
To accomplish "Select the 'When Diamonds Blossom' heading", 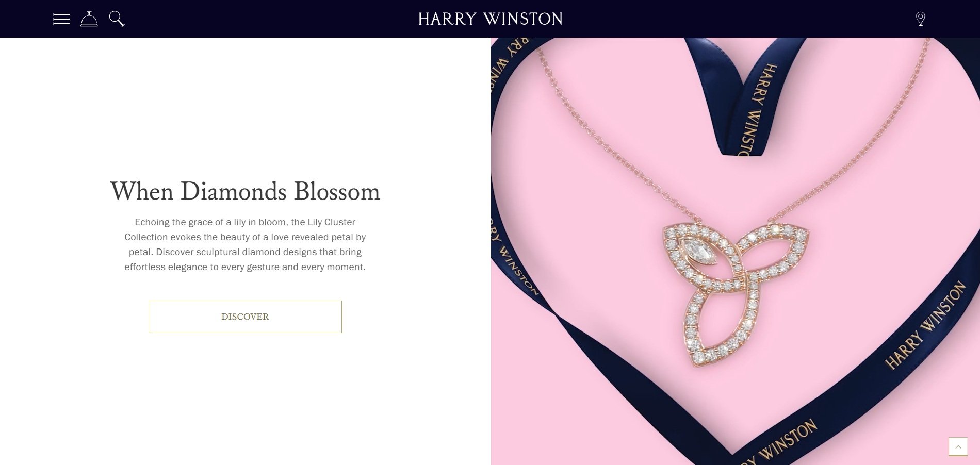I will (245, 191).
